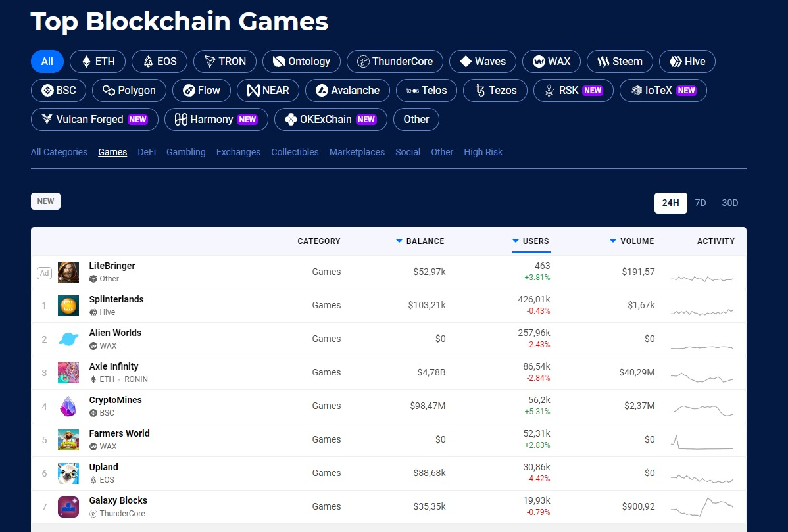The image size is (788, 532).
Task: Sort the table by Balance
Action: pos(420,241)
